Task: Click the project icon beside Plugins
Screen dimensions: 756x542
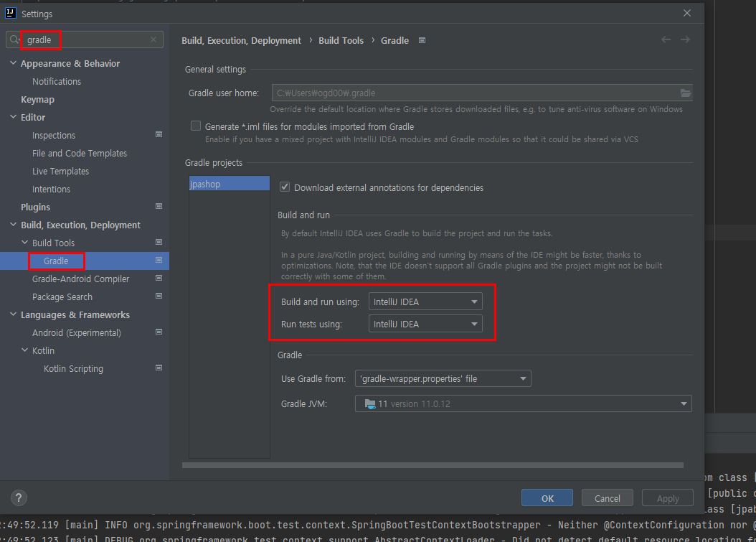Action: 159,206
